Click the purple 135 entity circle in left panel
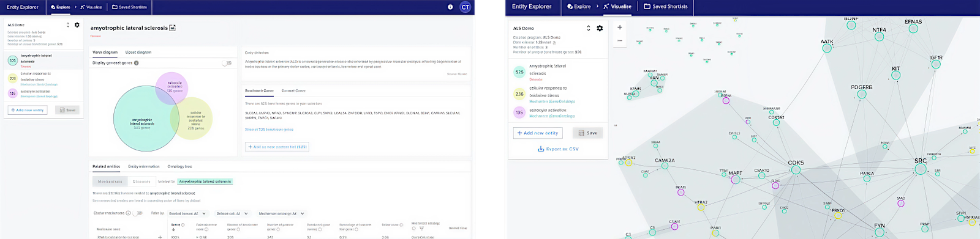Image resolution: width=980 pixels, height=239 pixels. [x=13, y=93]
